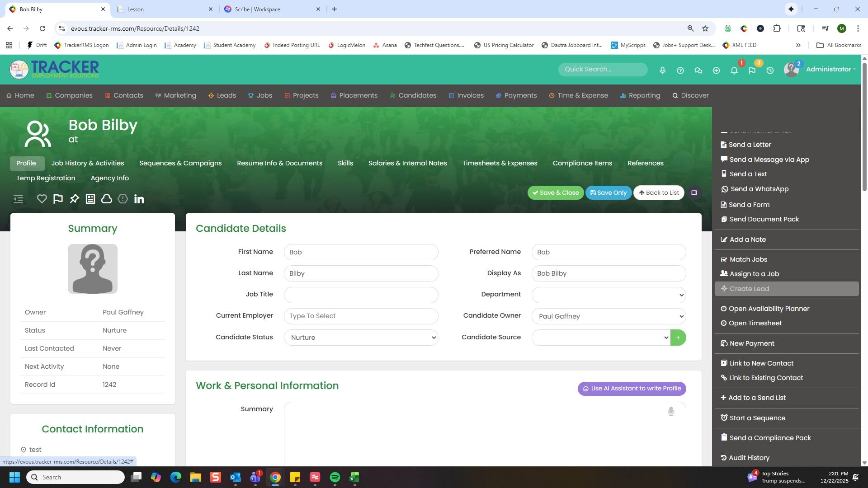Click the recent history clock icon

click(770, 70)
